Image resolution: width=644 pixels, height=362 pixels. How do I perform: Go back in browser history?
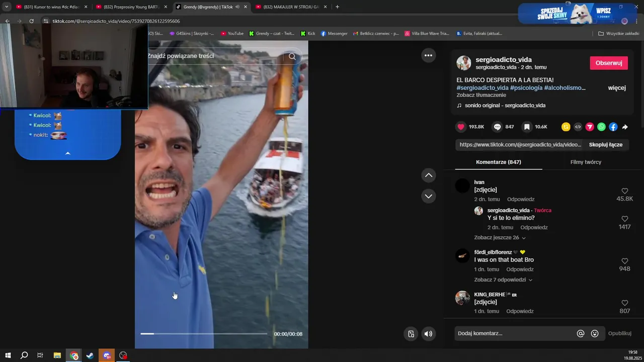(x=7, y=21)
